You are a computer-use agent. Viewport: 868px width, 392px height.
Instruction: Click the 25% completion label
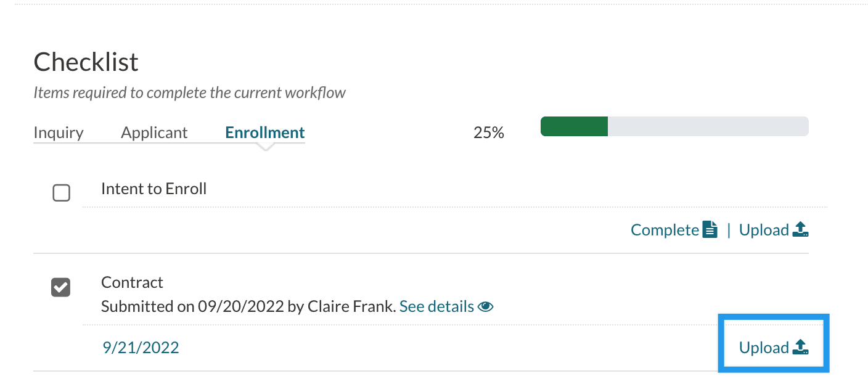pos(489,133)
